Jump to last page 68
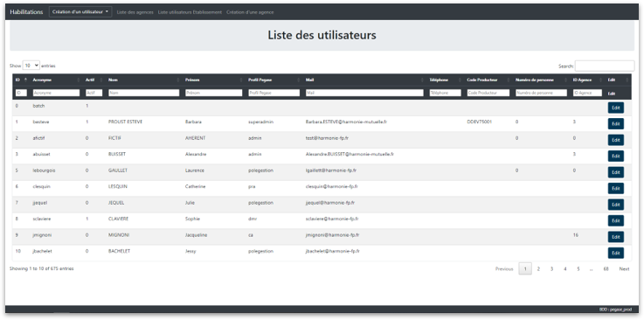 coord(606,269)
